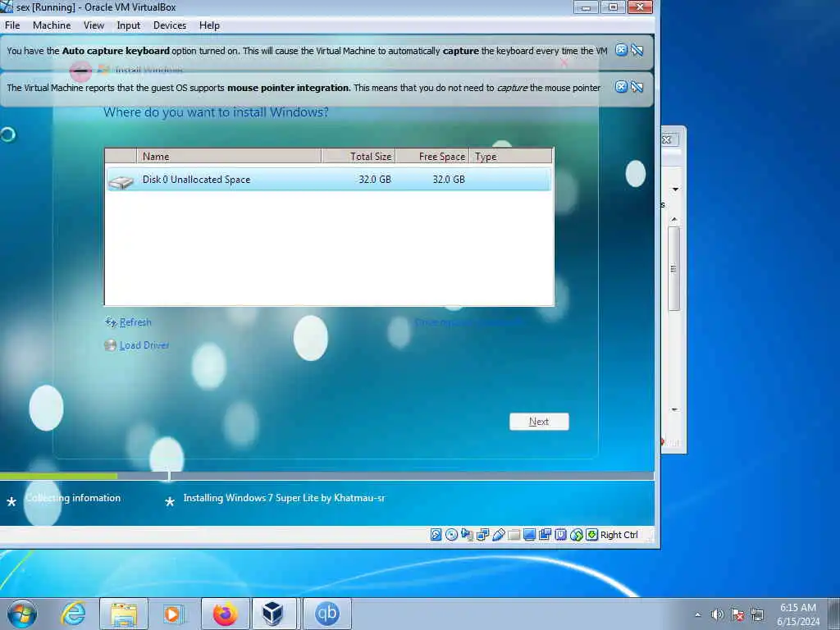The image size is (840, 630).
Task: Switch to Firefox in taskbar
Action: pos(226,614)
